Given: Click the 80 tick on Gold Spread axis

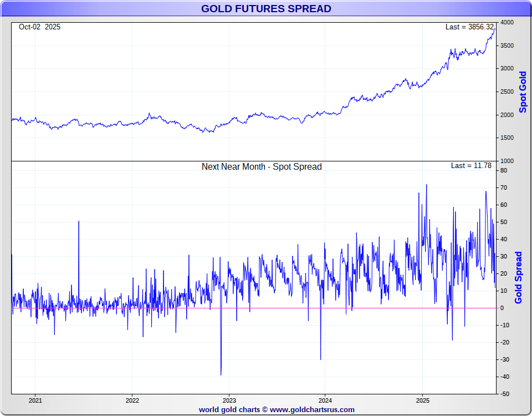Looking at the screenshot, I should 504,170.
